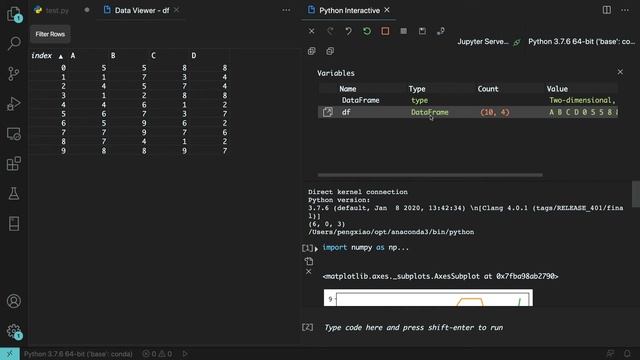
Task: Click column D header in data viewer
Action: click(193, 56)
